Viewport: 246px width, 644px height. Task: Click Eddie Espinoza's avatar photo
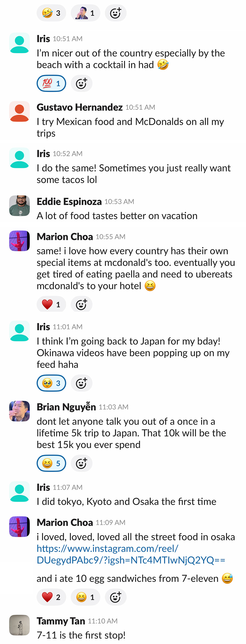[x=19, y=205]
